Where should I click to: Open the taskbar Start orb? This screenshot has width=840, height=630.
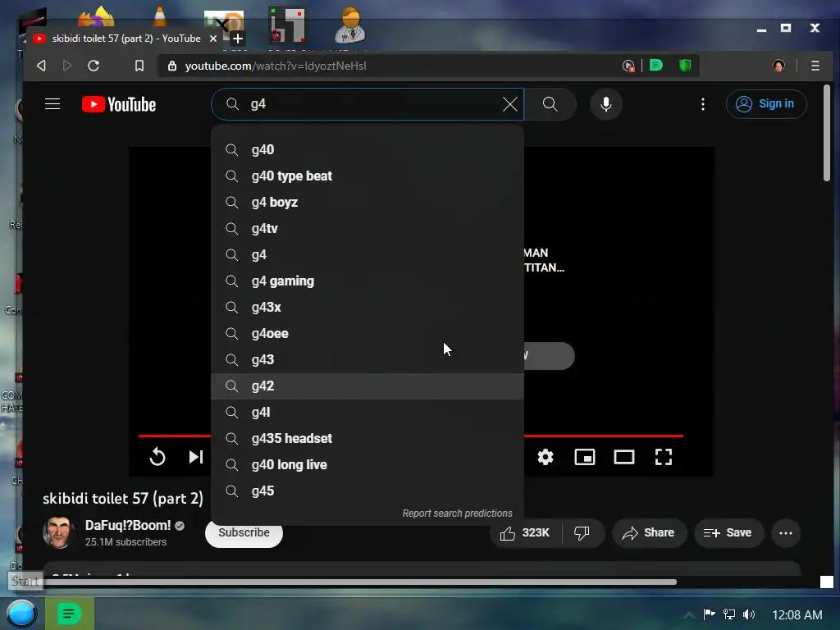click(21, 614)
